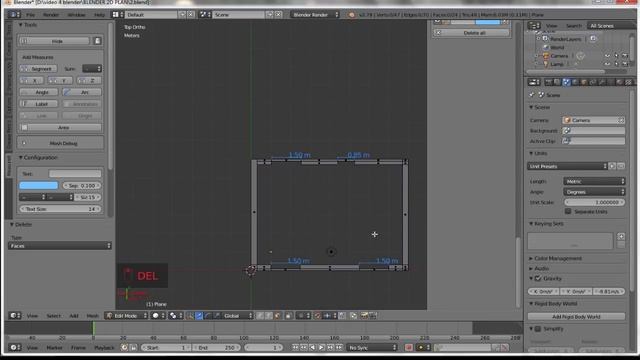Open the Blender Render engine dropdown
Screen dimensions: 640x360
click(315, 15)
